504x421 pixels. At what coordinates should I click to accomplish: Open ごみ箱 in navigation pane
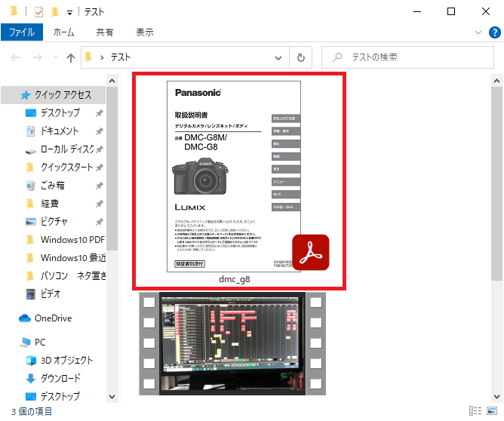[53, 186]
